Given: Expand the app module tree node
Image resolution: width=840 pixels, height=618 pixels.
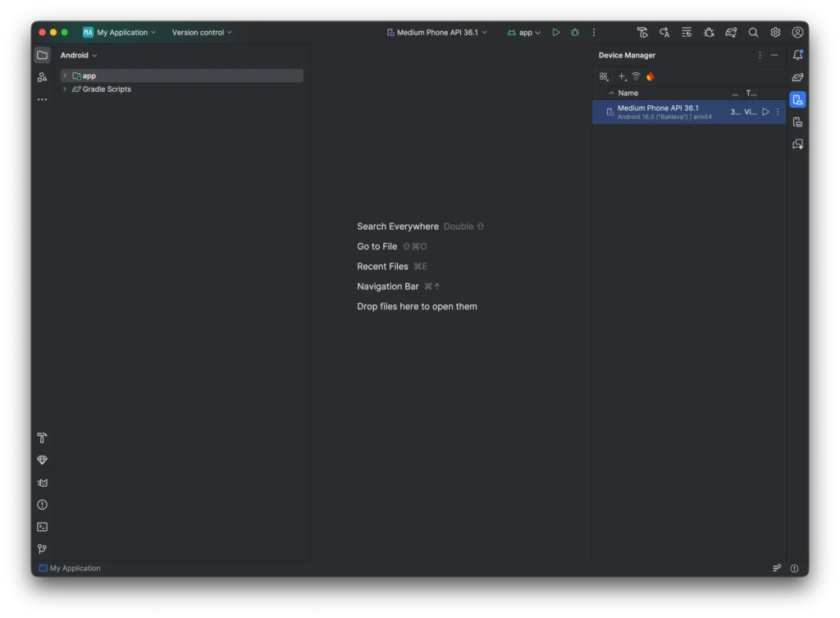Looking at the screenshot, I should click(x=64, y=75).
